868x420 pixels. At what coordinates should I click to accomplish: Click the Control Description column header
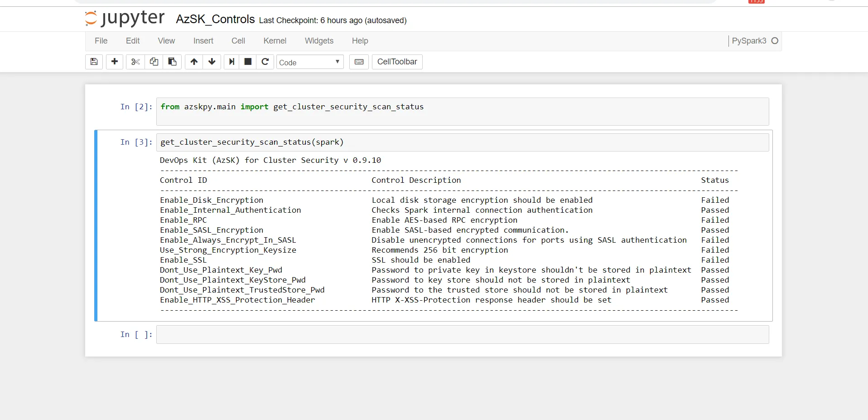(416, 180)
